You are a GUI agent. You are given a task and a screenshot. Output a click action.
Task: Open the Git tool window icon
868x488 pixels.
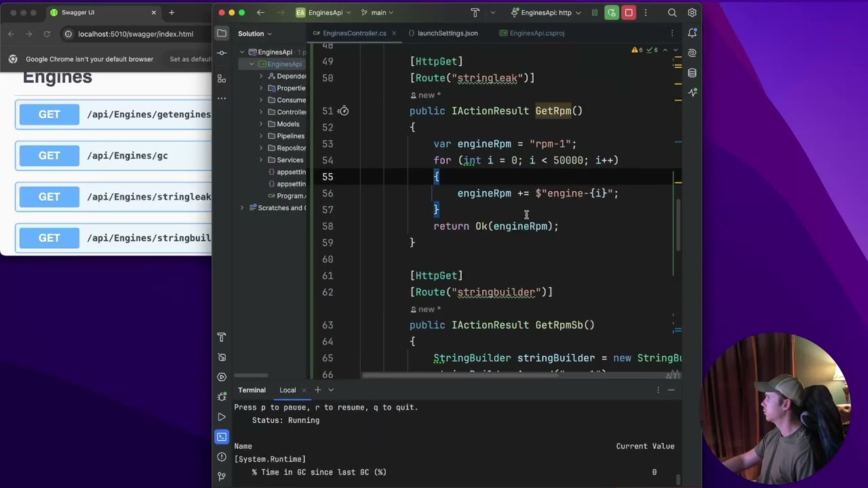[222, 476]
